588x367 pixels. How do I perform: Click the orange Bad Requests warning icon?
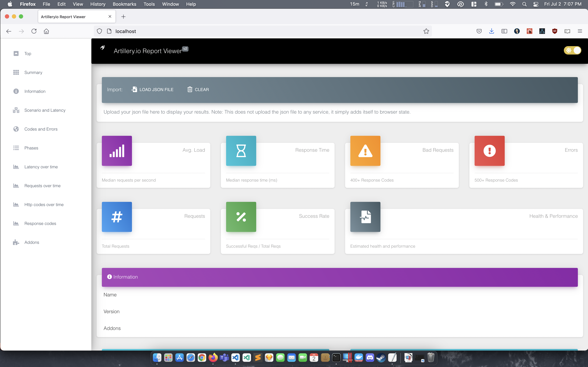tap(365, 151)
